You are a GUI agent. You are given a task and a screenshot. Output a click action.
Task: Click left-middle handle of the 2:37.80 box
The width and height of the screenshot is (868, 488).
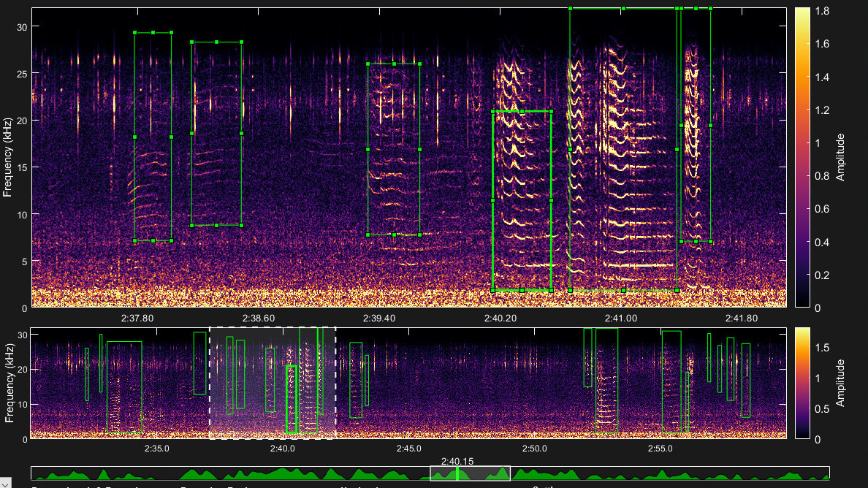tap(134, 137)
